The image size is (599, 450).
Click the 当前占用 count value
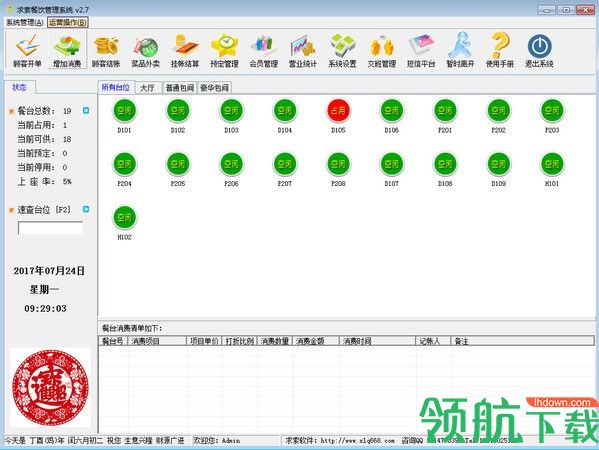(65, 125)
